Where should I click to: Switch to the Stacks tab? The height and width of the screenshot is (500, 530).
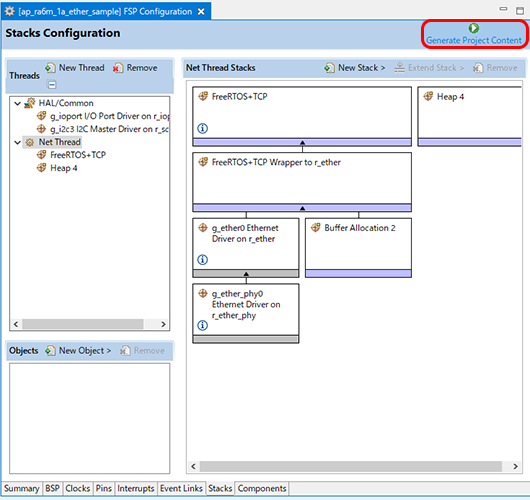220,489
